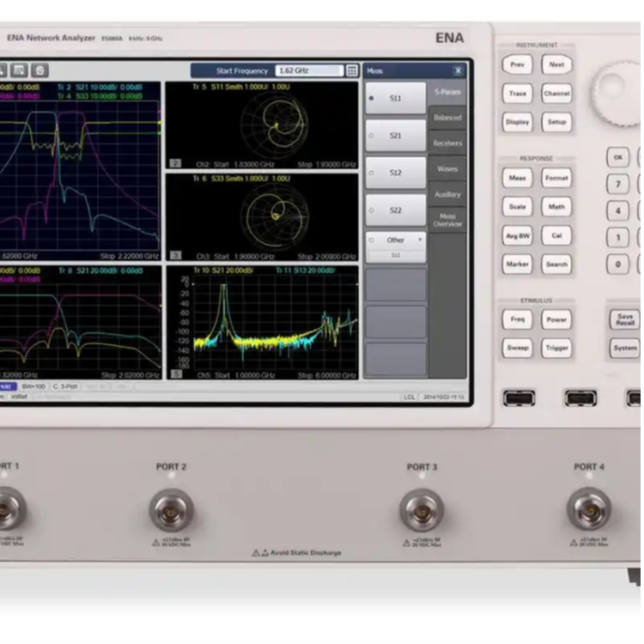Close the Meas softkey panel
Image resolution: width=644 pixels, height=644 pixels.
click(x=458, y=71)
